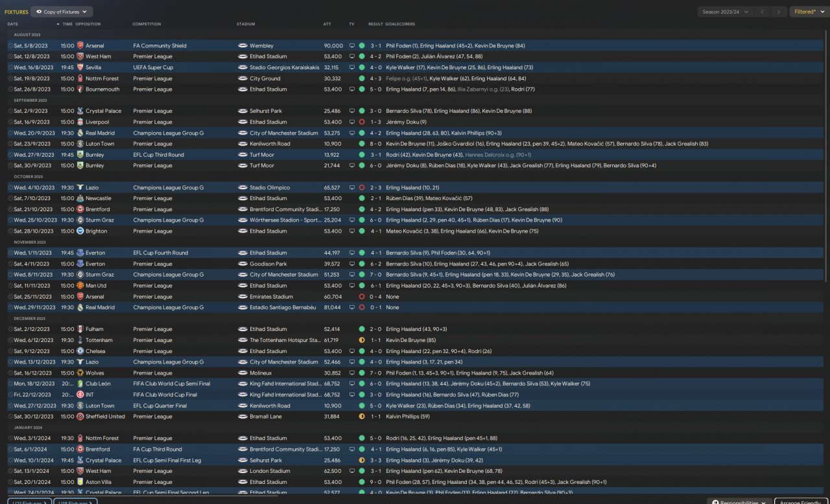Sort fixtures by the Opposition column header
This screenshot has width=830, height=504.
pyautogui.click(x=88, y=24)
